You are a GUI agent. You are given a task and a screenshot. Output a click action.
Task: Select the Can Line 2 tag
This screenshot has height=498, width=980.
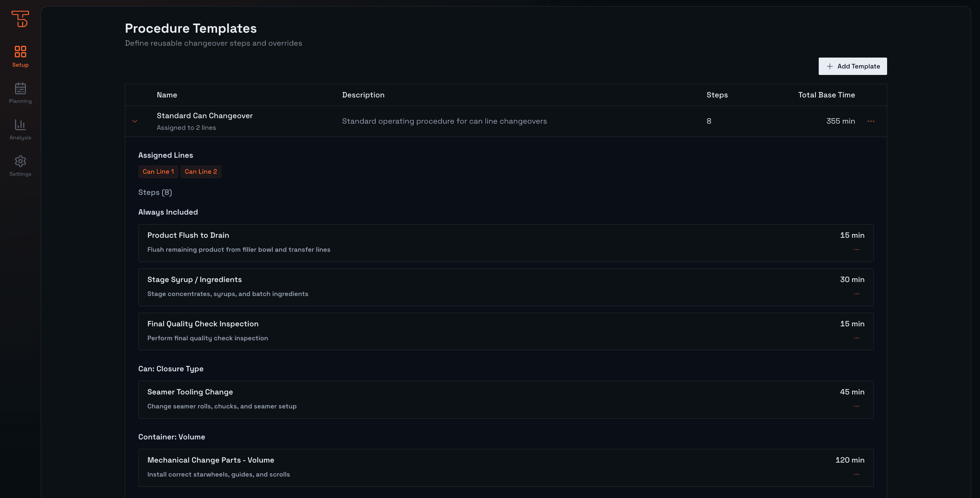(x=200, y=172)
